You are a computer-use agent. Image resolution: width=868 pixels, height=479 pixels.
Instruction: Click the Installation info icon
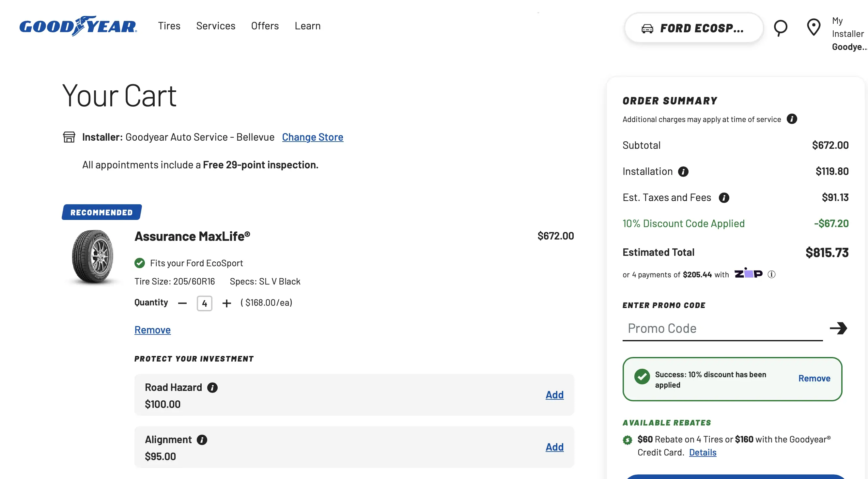684,172
